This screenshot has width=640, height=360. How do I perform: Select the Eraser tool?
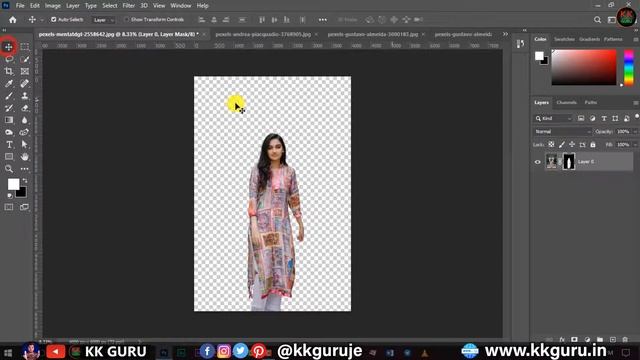coord(25,108)
